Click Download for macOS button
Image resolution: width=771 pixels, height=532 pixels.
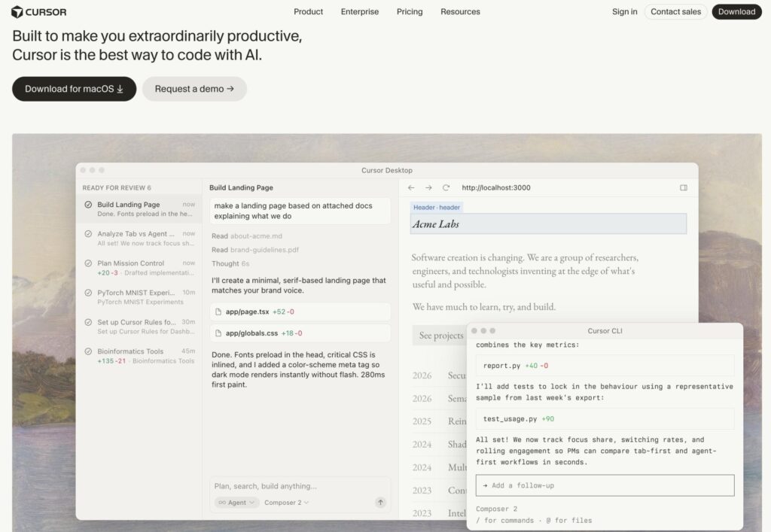click(75, 89)
